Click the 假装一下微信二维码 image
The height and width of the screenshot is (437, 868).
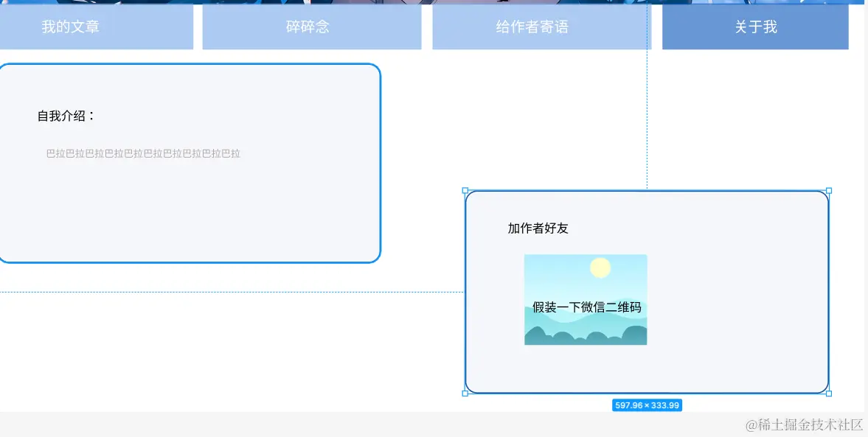[586, 300]
